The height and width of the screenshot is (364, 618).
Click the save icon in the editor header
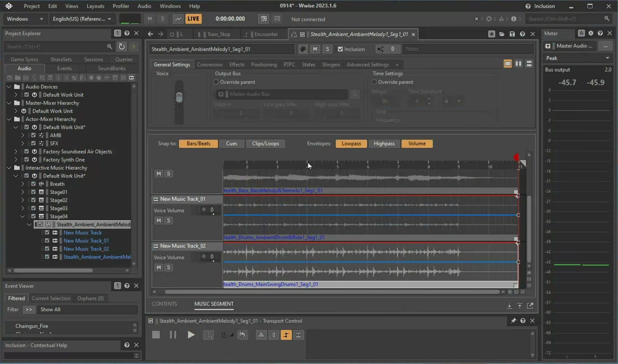coord(512,34)
